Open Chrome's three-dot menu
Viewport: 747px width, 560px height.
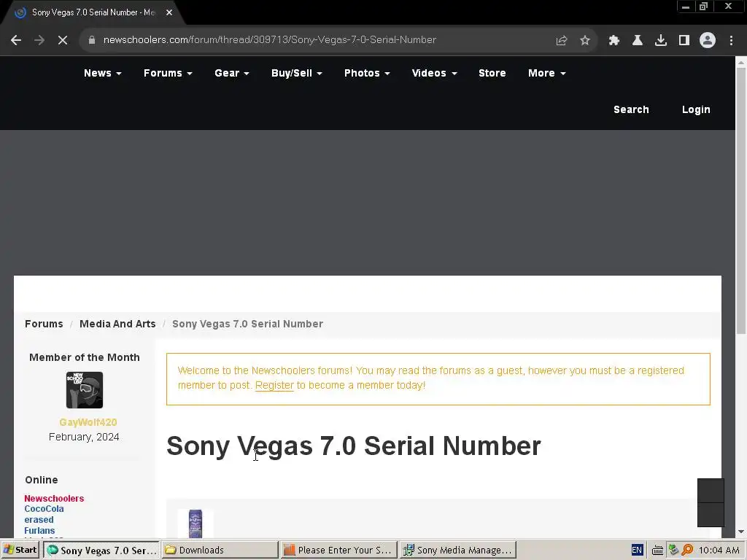[731, 41]
